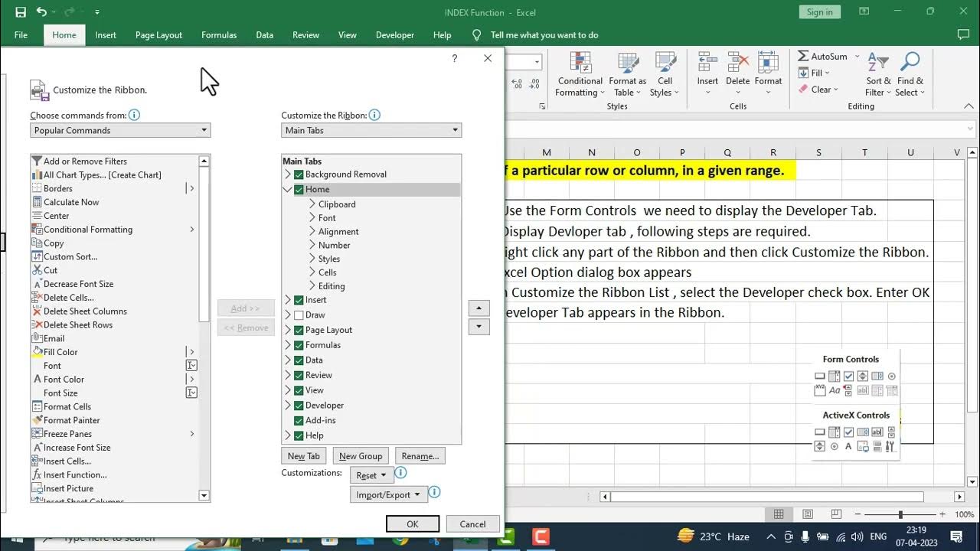Toggle the Help tab checkbox

click(299, 435)
